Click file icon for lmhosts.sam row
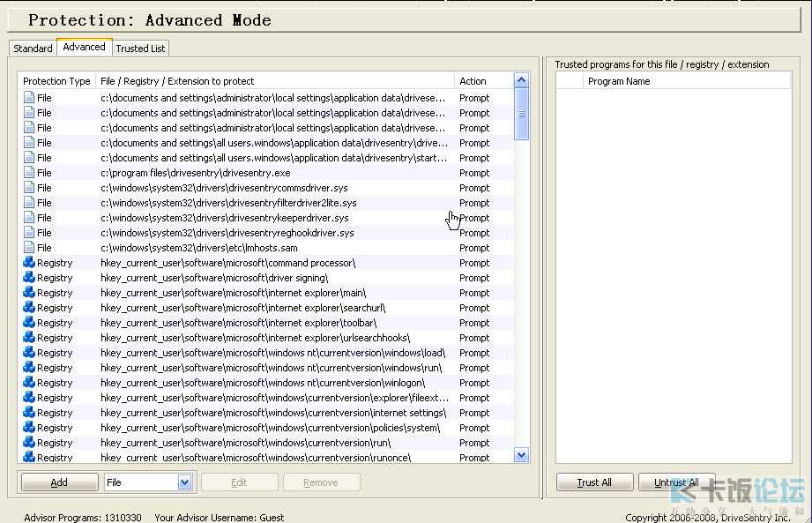Image resolution: width=812 pixels, height=523 pixels. pos(29,248)
